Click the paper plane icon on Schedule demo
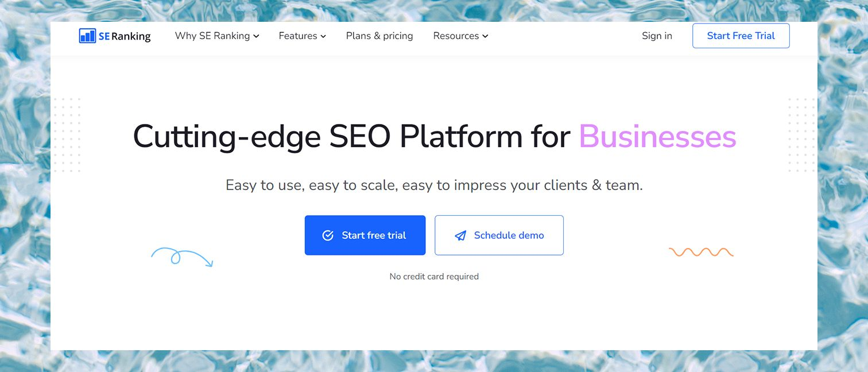Screen dimensions: 868x372 pos(460,235)
